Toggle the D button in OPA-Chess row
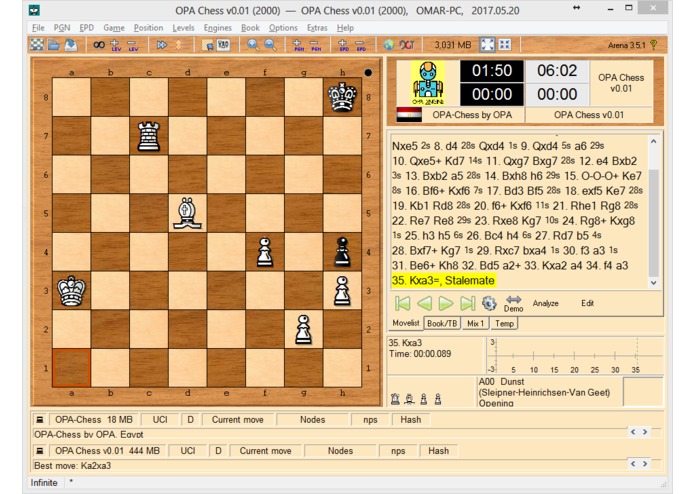 [190, 420]
